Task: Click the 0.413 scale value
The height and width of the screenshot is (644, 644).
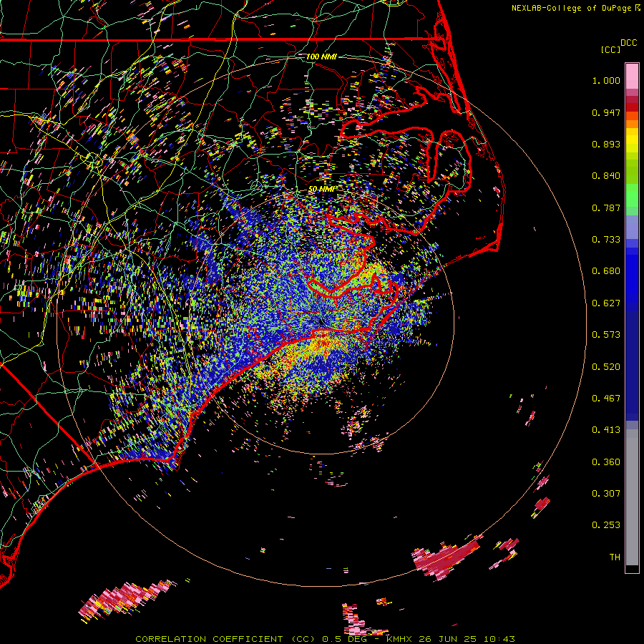Action: pos(606,430)
